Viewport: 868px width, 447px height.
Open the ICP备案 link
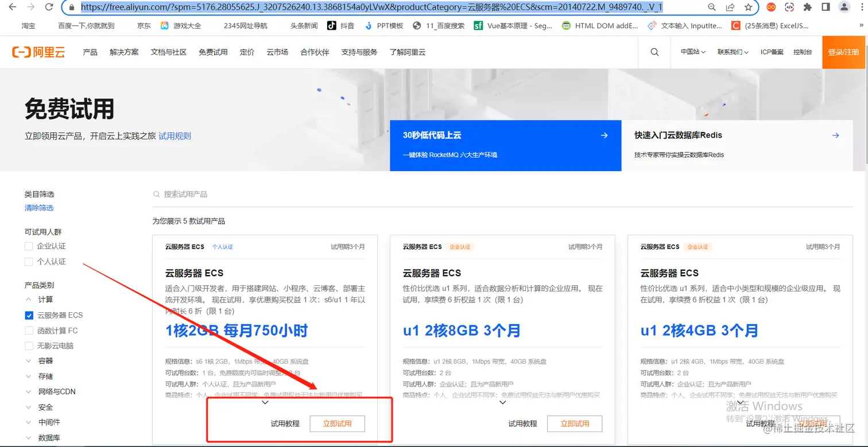click(x=772, y=52)
